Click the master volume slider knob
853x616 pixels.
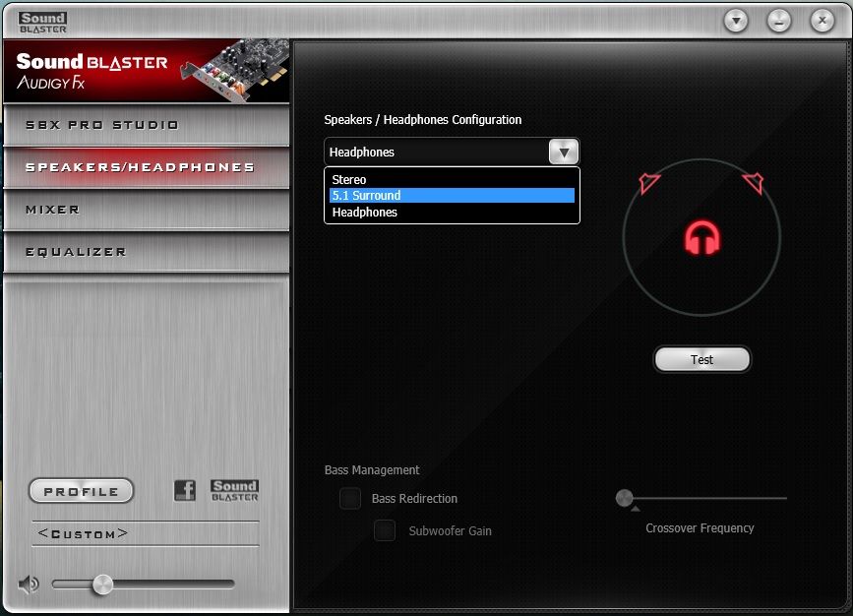pos(102,585)
